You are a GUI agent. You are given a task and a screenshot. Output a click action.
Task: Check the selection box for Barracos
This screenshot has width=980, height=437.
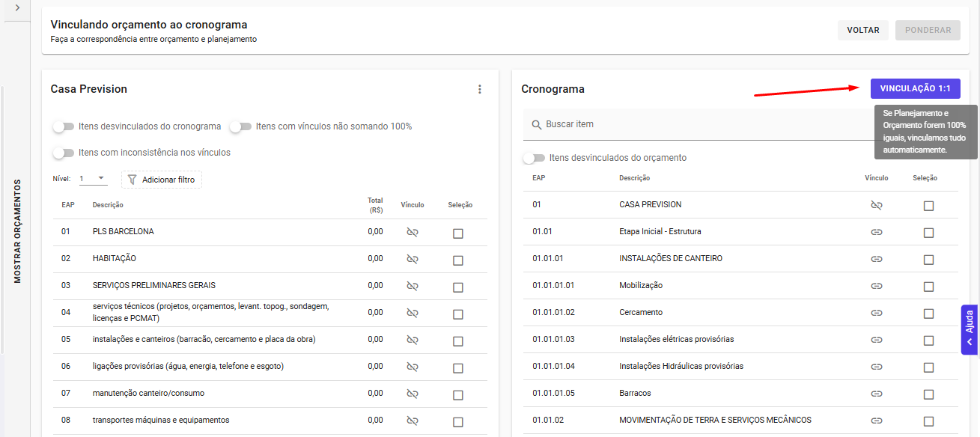tap(928, 394)
